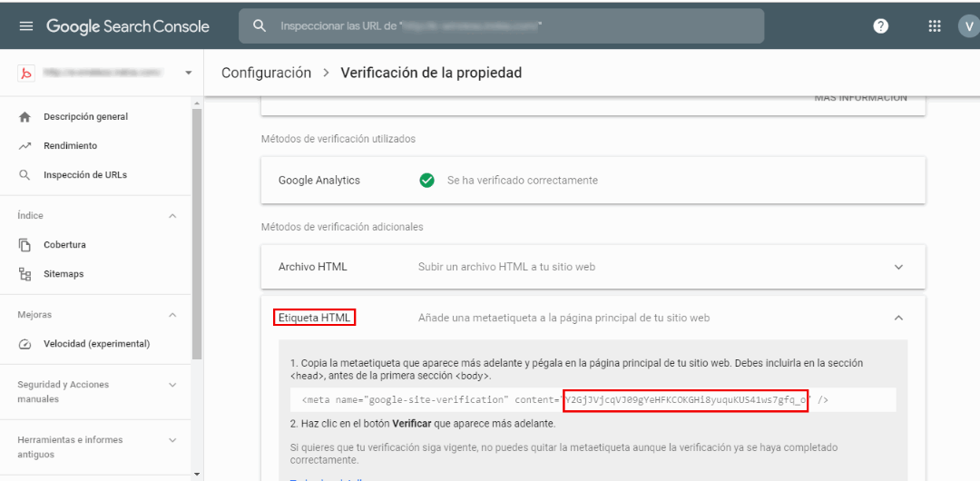Click the Google Analytics method row
980x481 pixels.
pos(593,180)
